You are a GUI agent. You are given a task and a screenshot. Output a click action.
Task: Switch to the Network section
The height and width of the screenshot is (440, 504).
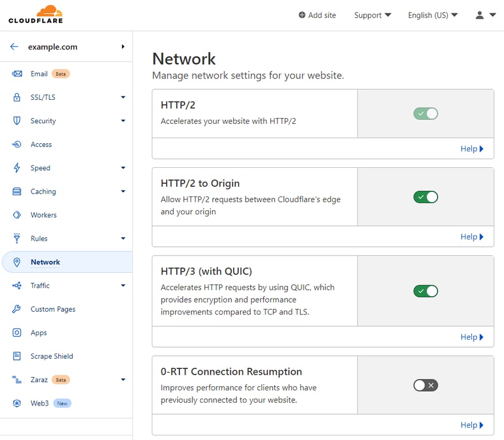[46, 262]
